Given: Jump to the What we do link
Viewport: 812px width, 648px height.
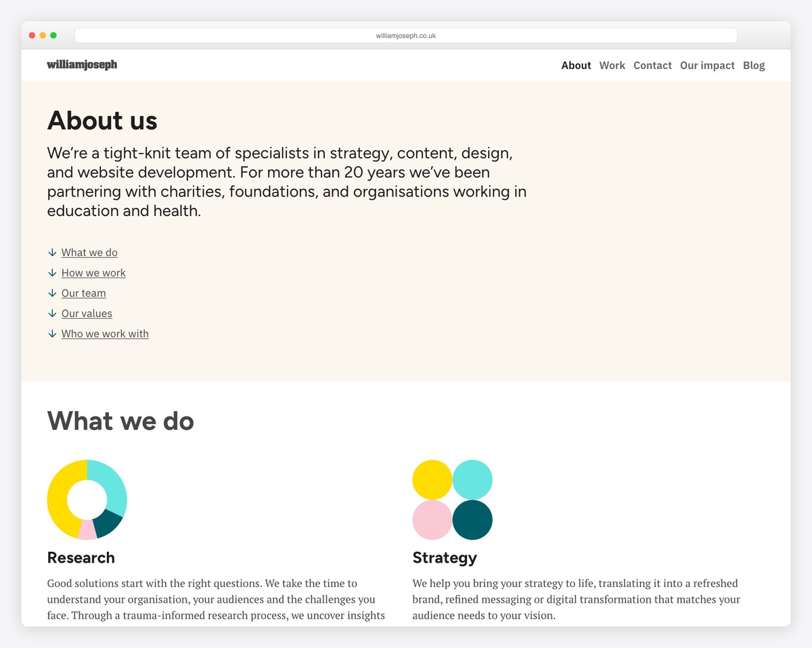Looking at the screenshot, I should 89,253.
